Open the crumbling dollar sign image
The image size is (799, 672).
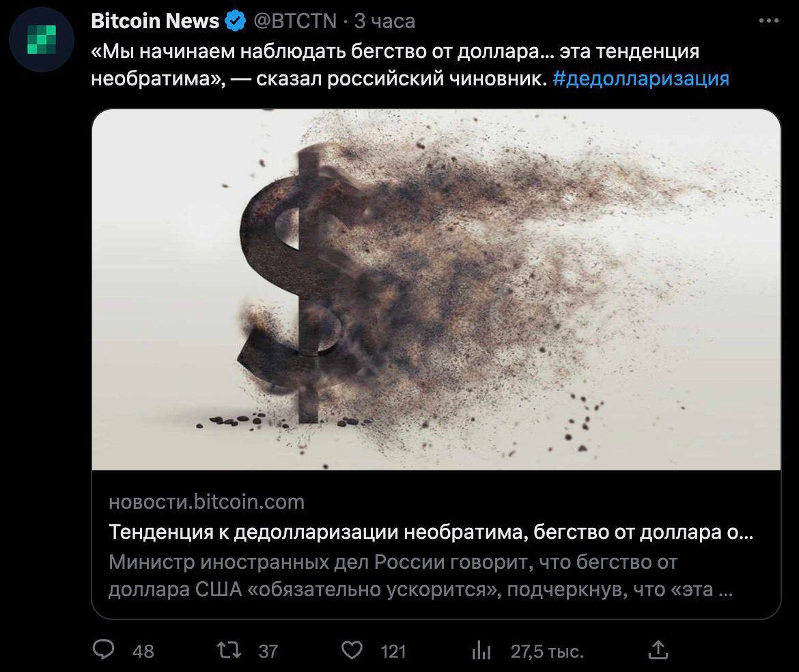[x=436, y=290]
